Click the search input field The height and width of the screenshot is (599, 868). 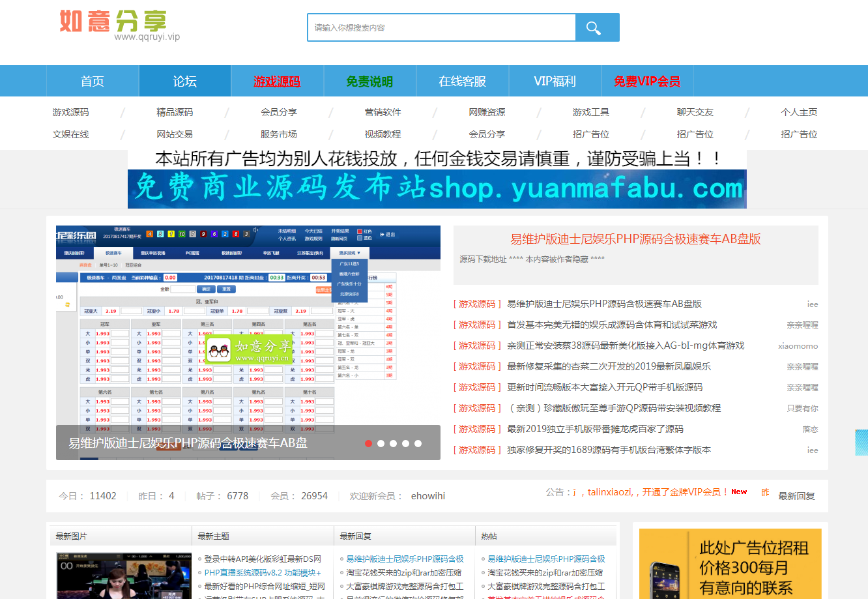(441, 27)
